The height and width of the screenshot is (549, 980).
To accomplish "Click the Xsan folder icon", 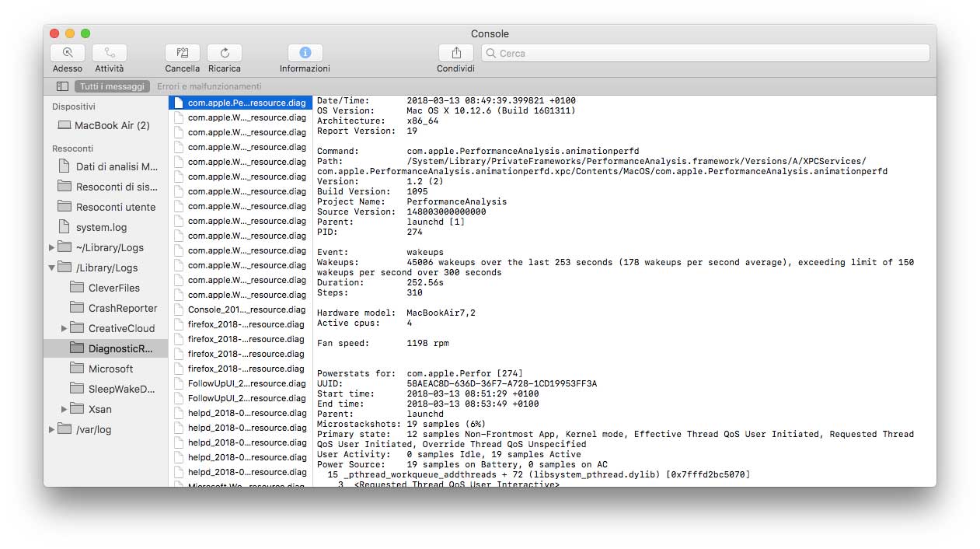I will (x=77, y=409).
